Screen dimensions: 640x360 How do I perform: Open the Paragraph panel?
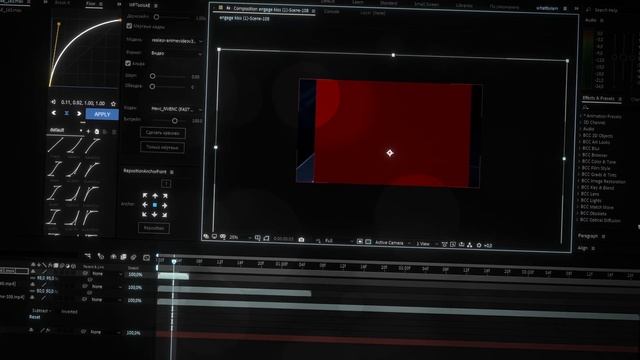[x=588, y=236]
